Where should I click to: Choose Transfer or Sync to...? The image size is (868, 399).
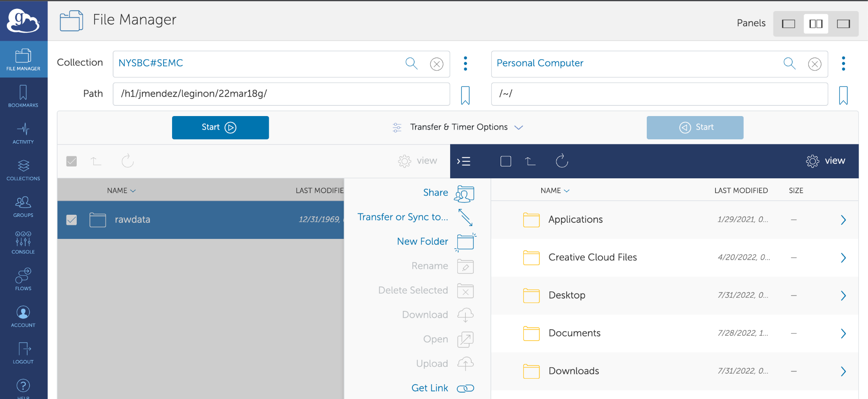[415, 217]
